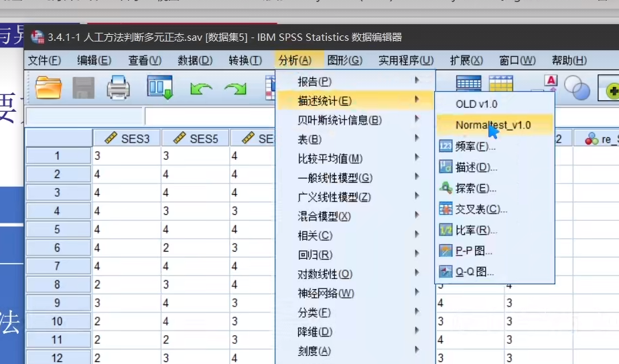Click SES5 cell in row 6
The height and width of the screenshot is (364, 619).
point(196,248)
